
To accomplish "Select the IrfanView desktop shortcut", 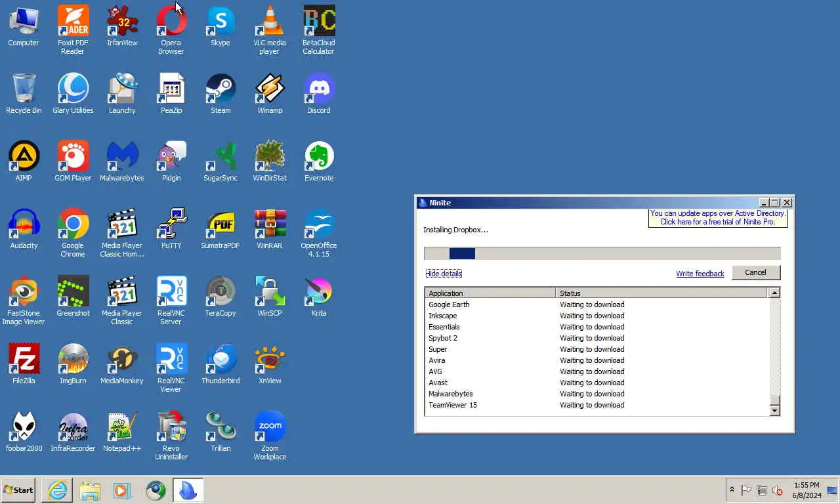I will 122,26.
